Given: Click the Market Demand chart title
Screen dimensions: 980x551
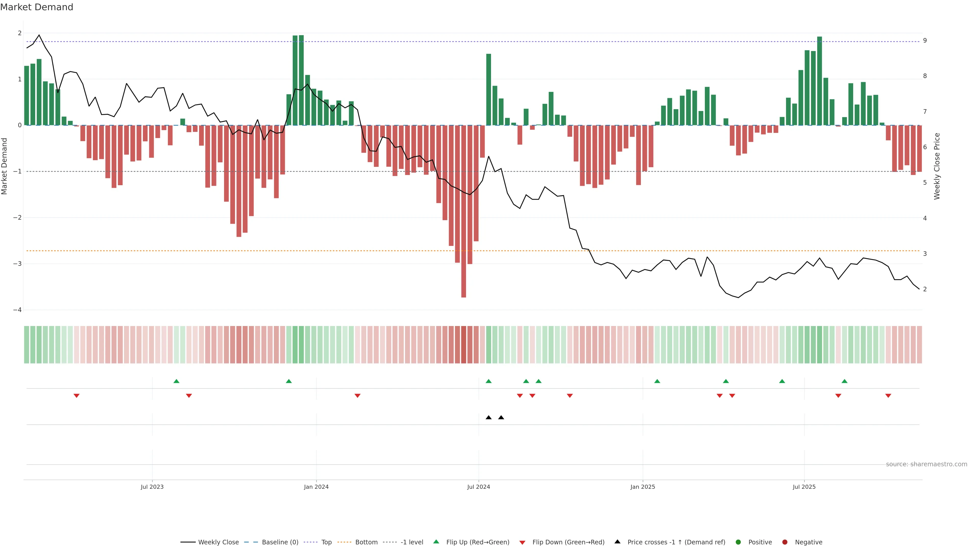Looking at the screenshot, I should pyautogui.click(x=36, y=7).
